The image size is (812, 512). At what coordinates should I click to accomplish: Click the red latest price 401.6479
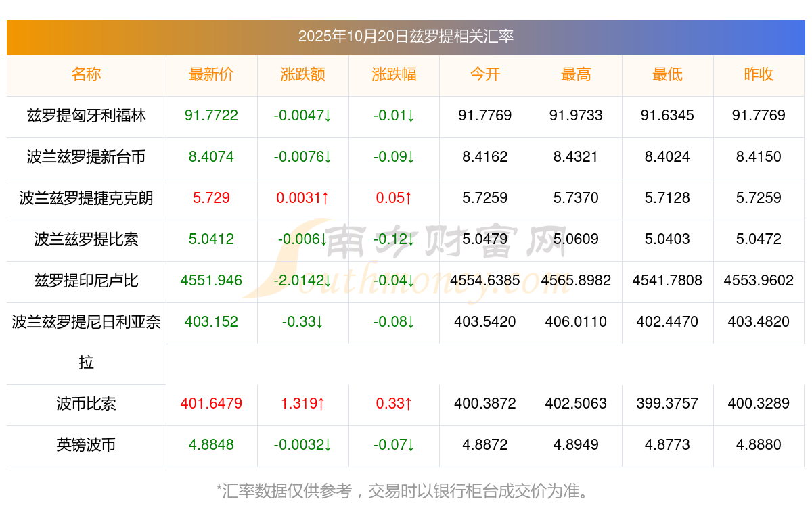coord(211,404)
